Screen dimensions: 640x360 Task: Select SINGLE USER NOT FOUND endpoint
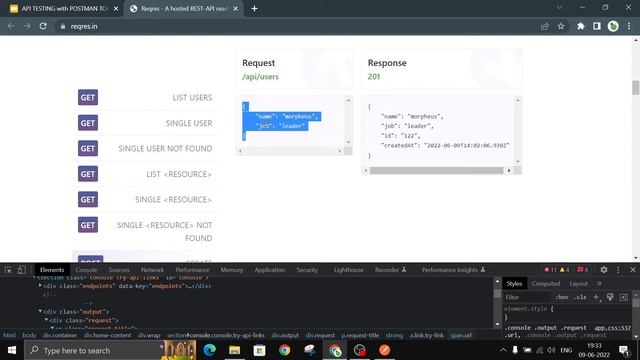click(x=145, y=149)
